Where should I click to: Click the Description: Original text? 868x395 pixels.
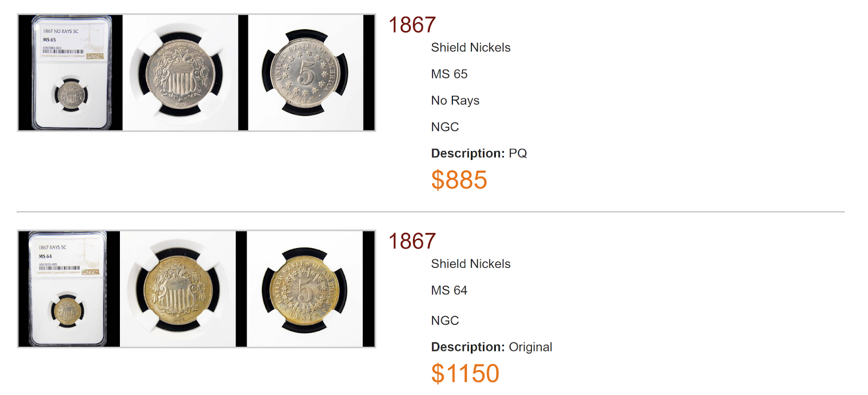pyautogui.click(x=492, y=347)
